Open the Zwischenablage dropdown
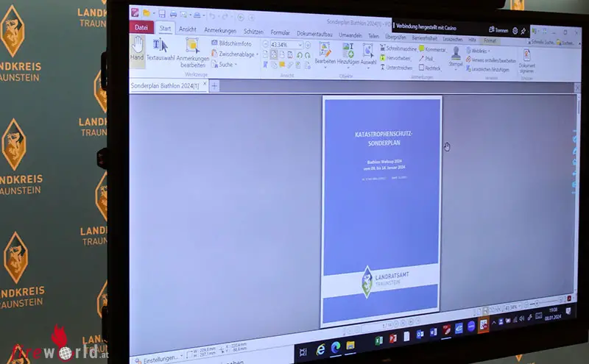 [237, 54]
